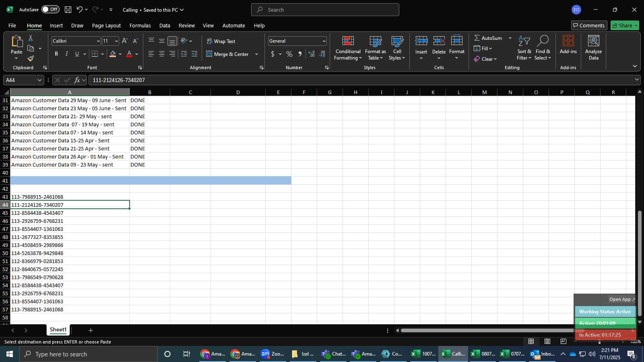Toggle middle vertical alignment
The width and height of the screenshot is (644, 362).
162,41
